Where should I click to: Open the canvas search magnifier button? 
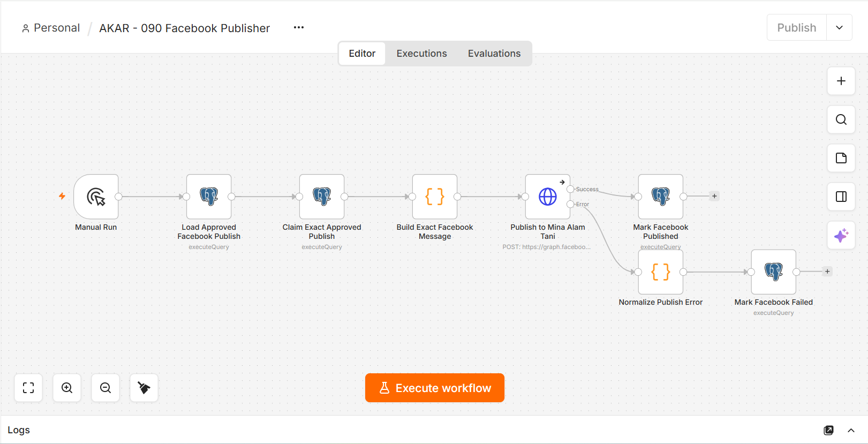pyautogui.click(x=841, y=119)
